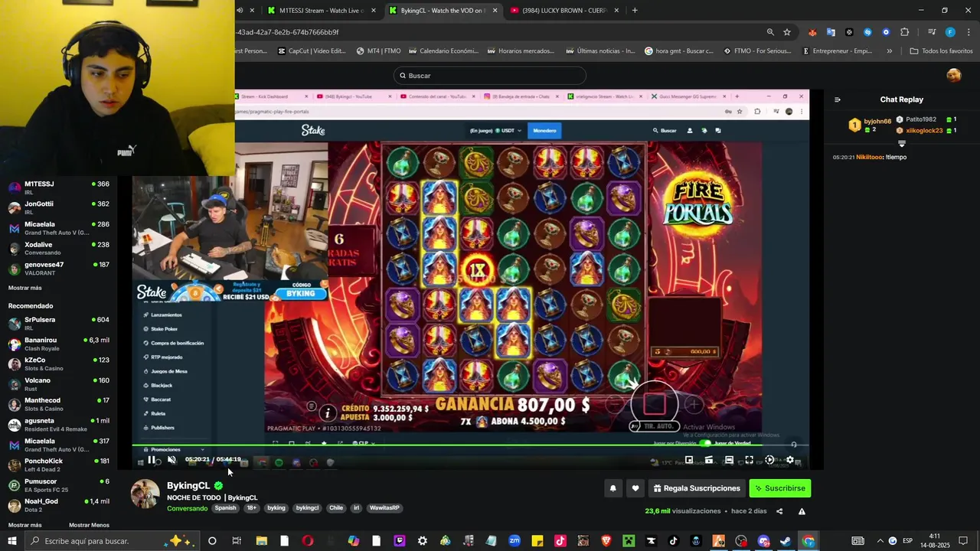Open Volcano recommended channel
The height and width of the screenshot is (551, 980).
[59, 384]
